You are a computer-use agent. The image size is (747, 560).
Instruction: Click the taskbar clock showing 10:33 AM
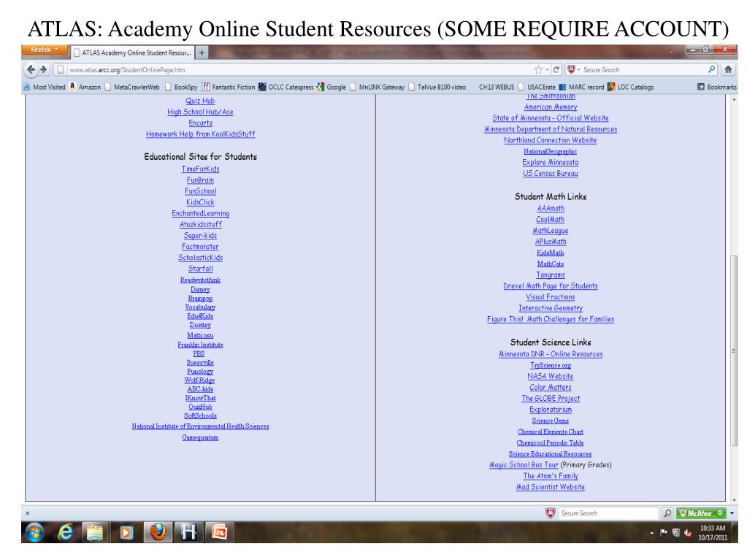click(x=713, y=532)
